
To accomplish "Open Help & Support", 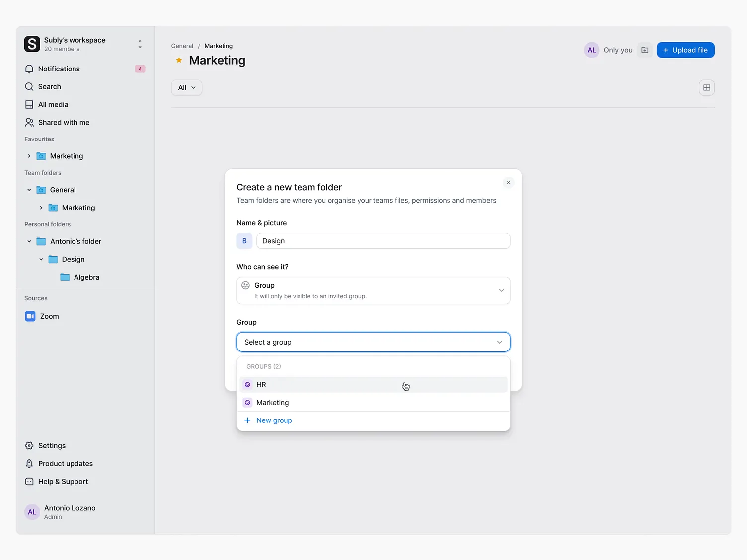I will tap(63, 481).
